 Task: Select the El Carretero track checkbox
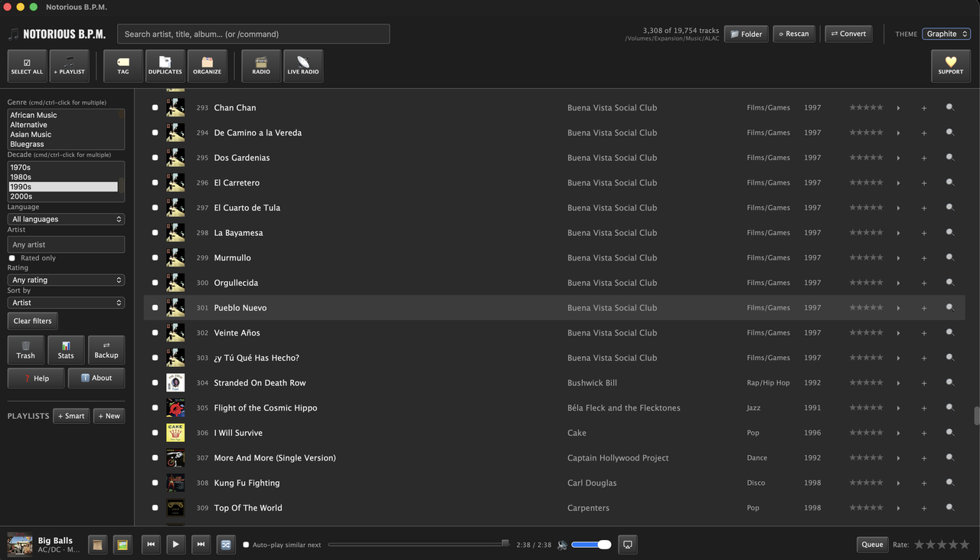click(x=155, y=183)
